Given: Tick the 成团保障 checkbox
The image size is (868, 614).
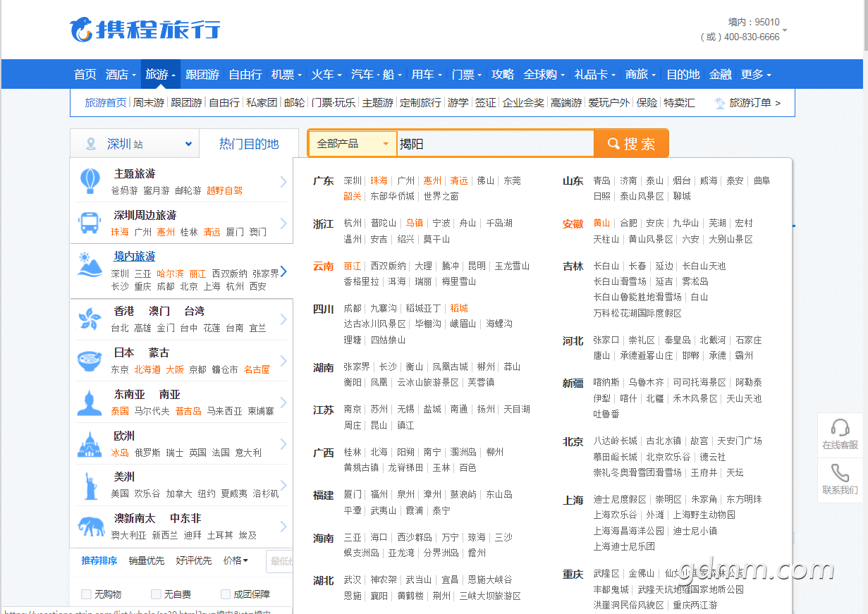Looking at the screenshot, I should pos(226,594).
